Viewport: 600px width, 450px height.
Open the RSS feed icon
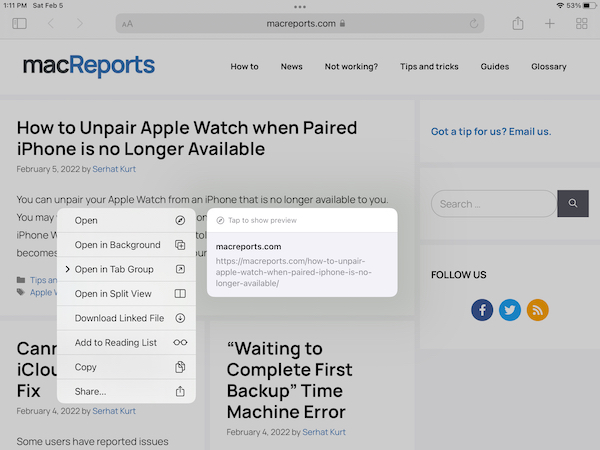click(538, 310)
